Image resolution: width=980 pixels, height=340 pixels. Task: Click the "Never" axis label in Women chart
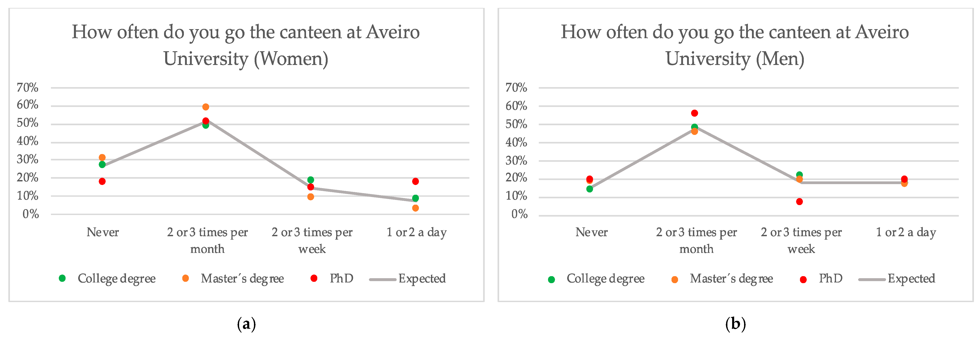click(103, 232)
